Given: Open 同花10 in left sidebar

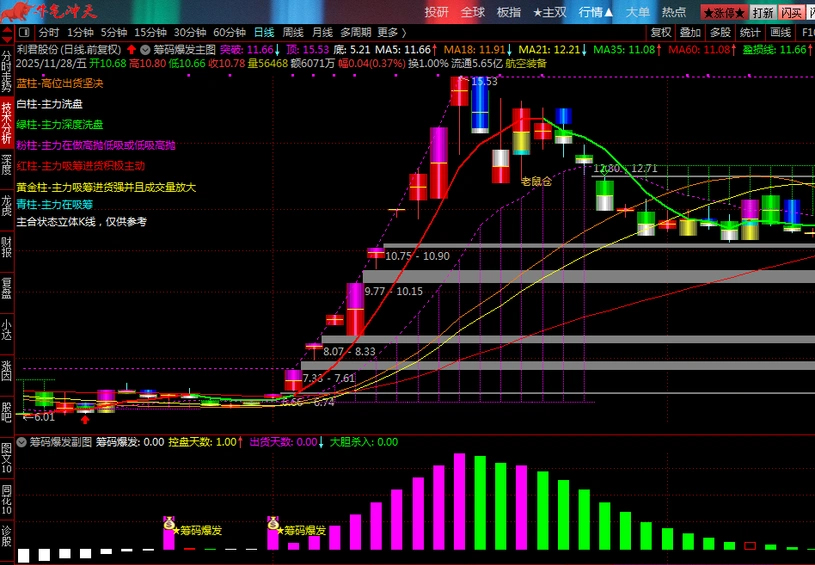Looking at the screenshot, I should click(6, 500).
